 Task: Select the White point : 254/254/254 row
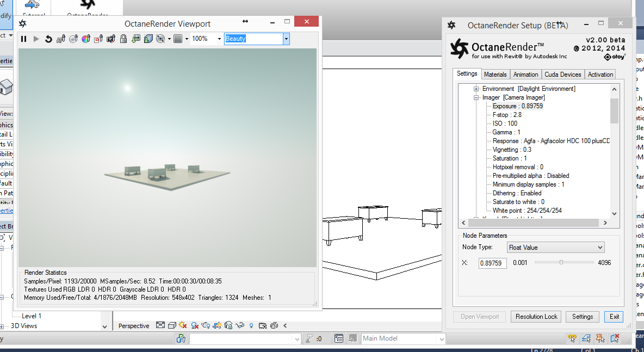[527, 211]
